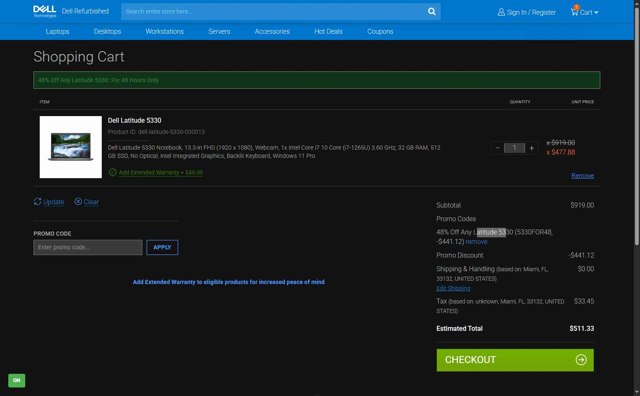Click the Clear circle-x icon

coord(78,201)
